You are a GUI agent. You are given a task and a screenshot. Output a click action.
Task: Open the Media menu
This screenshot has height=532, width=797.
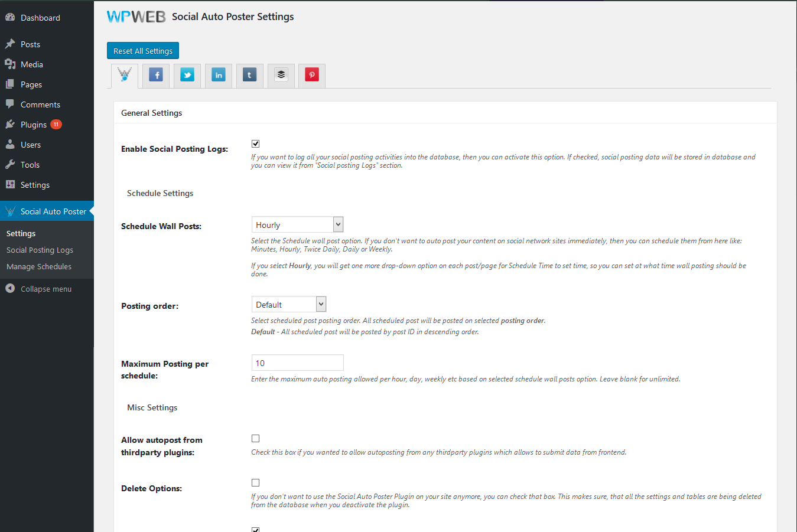[x=32, y=64]
